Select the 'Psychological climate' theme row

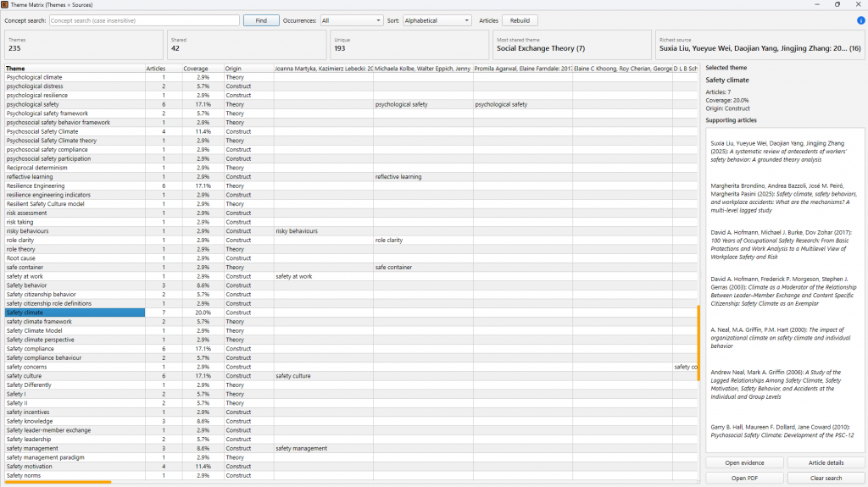click(75, 77)
